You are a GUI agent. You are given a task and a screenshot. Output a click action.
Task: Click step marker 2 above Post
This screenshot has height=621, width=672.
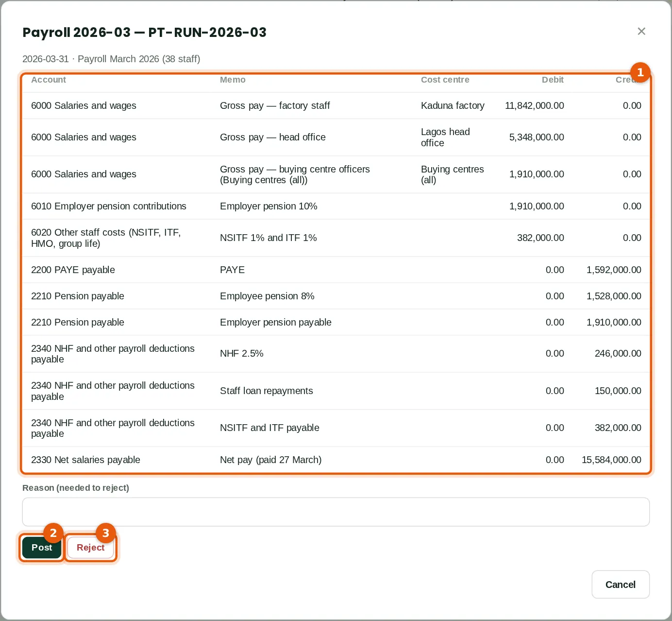click(x=53, y=533)
